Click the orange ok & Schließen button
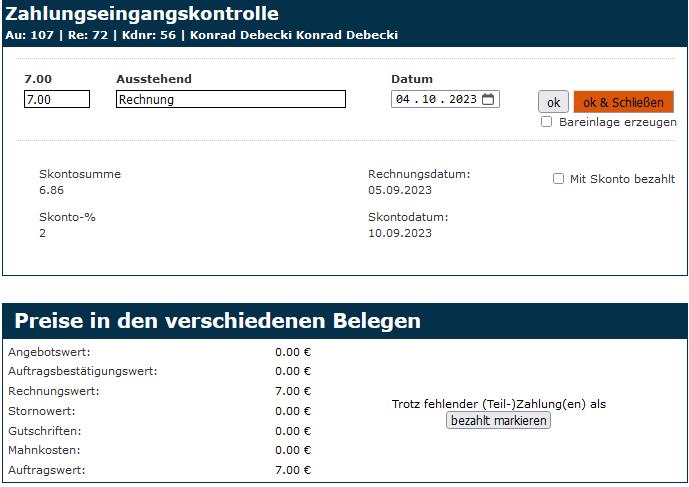Screen dimensions: 689x487 click(623, 102)
